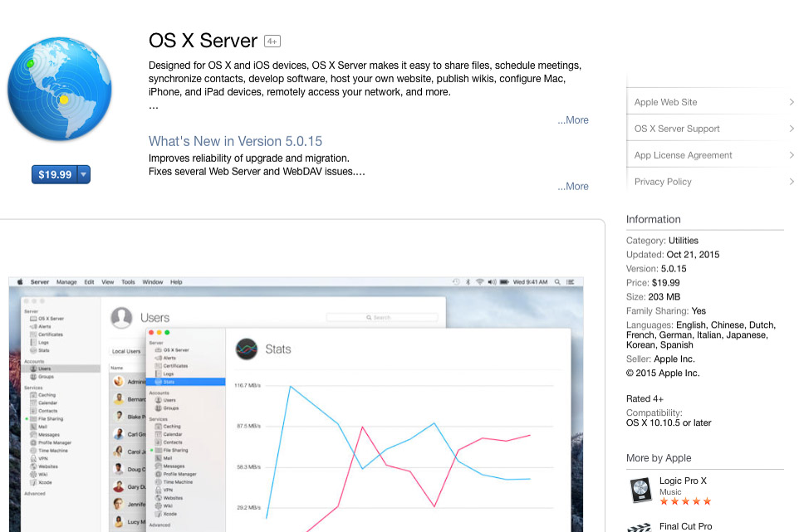Image resolution: width=799 pixels, height=532 pixels.
Task: Click chevron next to Privacy Policy
Action: [792, 181]
